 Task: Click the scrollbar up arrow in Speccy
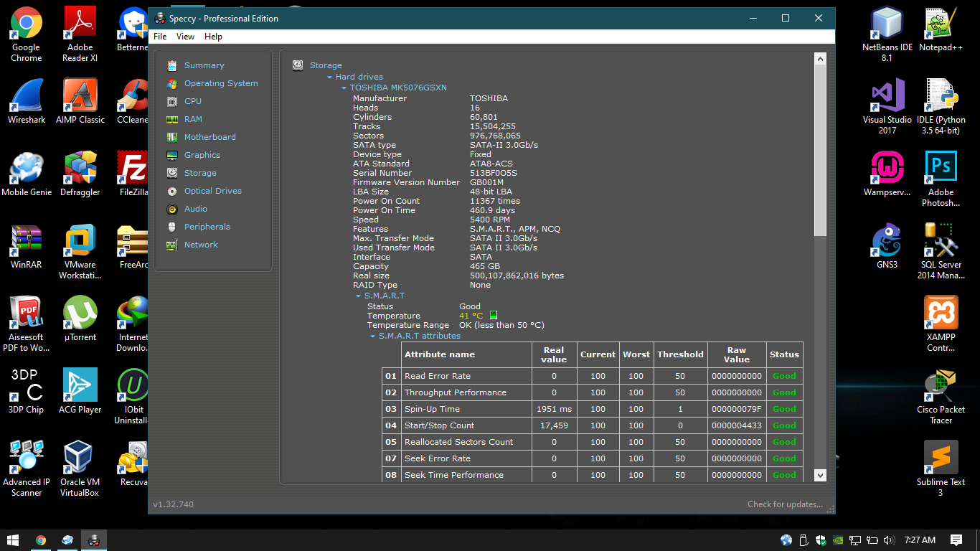pos(821,59)
